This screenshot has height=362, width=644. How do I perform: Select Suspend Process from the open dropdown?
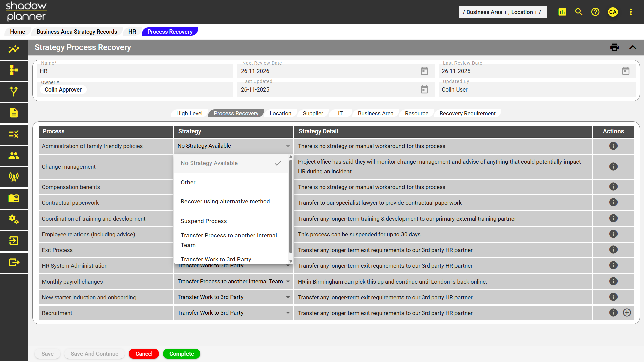[204, 221]
